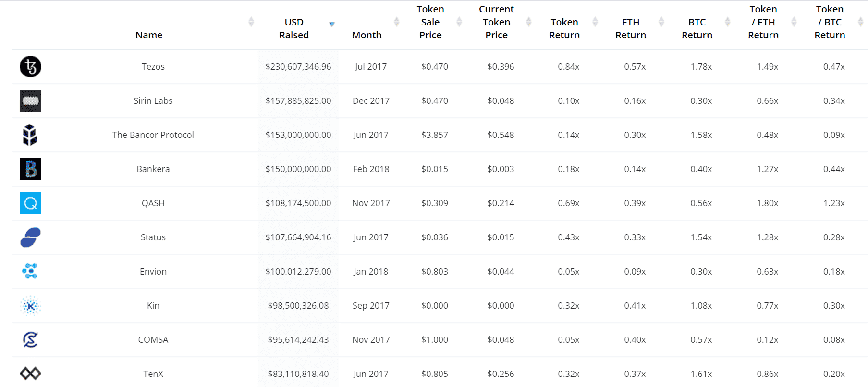This screenshot has width=868, height=387.
Task: Select the Sirin Labs name cell
Action: [x=153, y=101]
